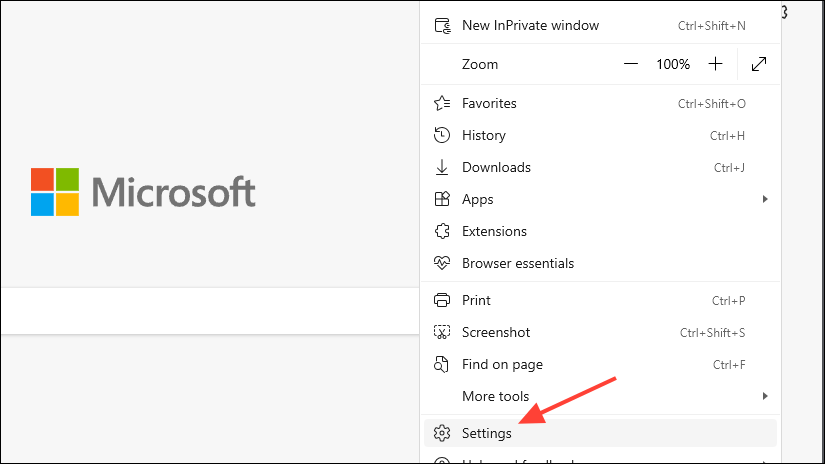The height and width of the screenshot is (464, 825).
Task: Click the Find on page icon
Action: [442, 365]
